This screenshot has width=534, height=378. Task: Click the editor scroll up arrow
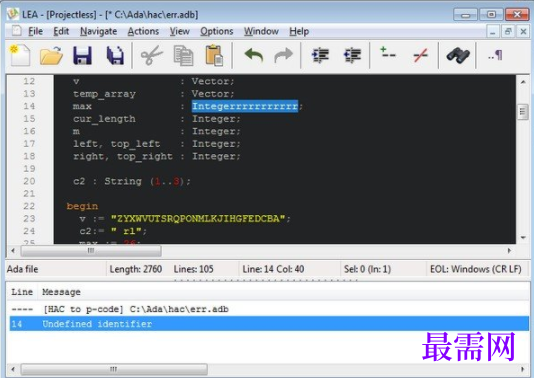coord(523,82)
